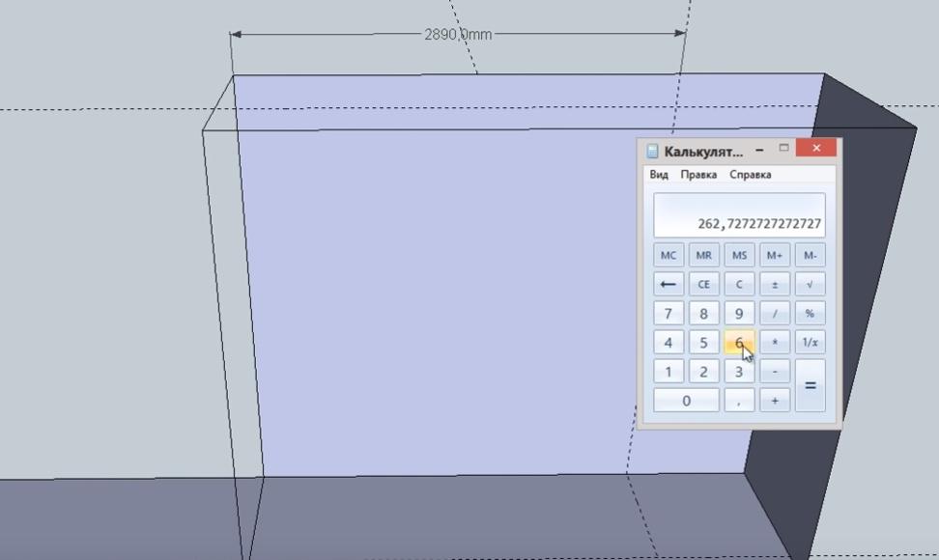Click the backspace arrow button in calculator
Viewport: 939px width, 560px height.
pyautogui.click(x=668, y=284)
